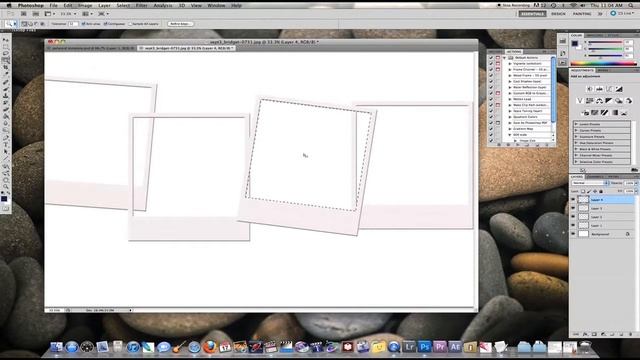This screenshot has height=360, width=640.
Task: Pick a color from the spectrum ramp
Action: click(x=603, y=64)
